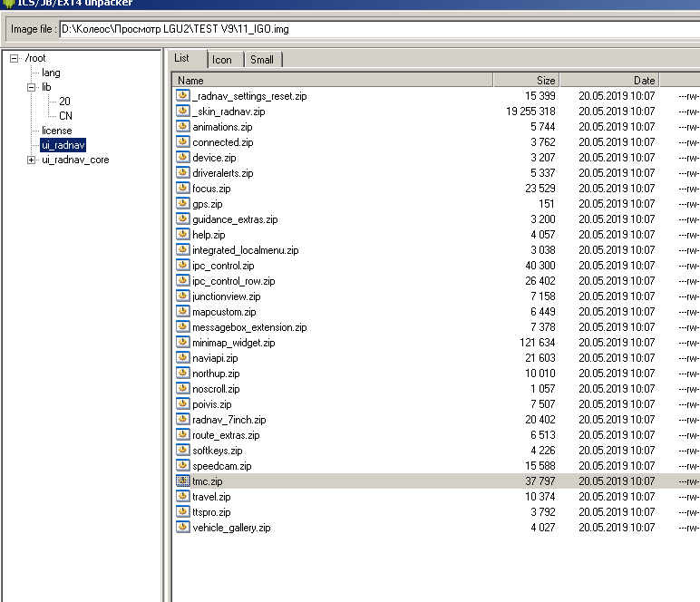Click the focus.zip file icon
Viewport: 700px width, 602px height.
coord(182,188)
